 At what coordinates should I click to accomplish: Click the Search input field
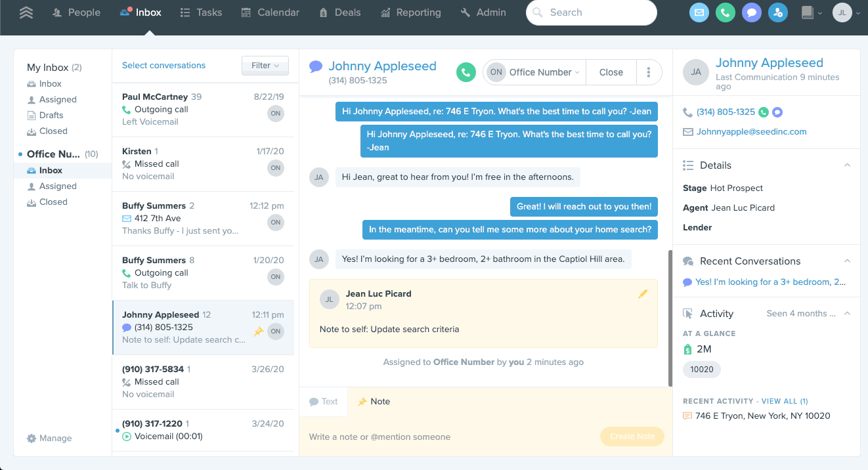click(592, 12)
